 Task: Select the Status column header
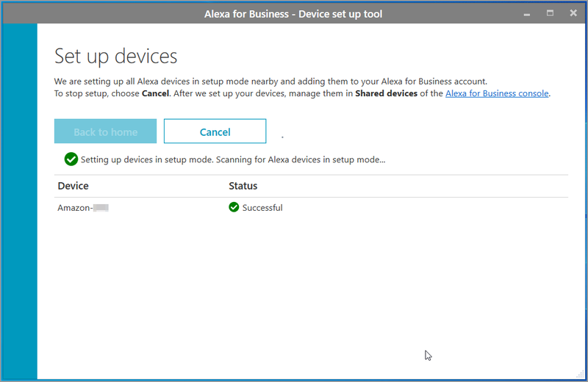tap(243, 186)
